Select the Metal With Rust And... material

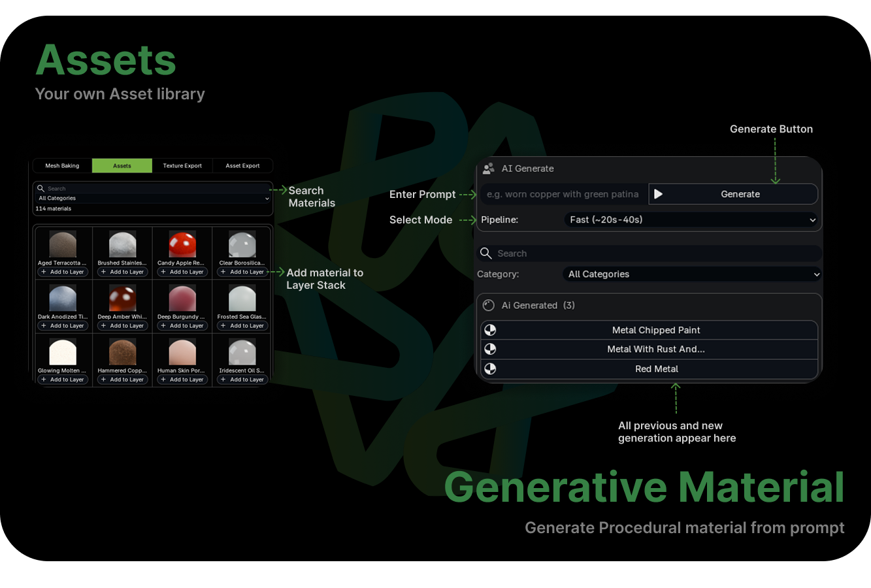pos(649,349)
